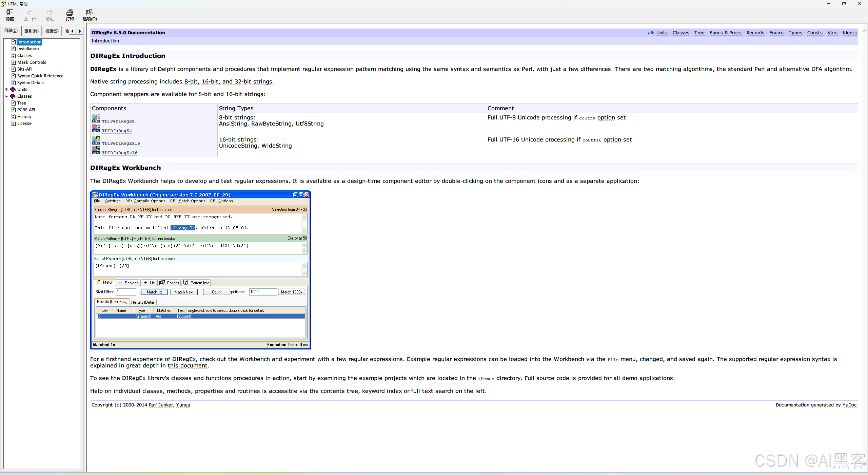Image resolution: width=868 pixels, height=475 pixels.
Task: Expand the Units tree node
Action: (6, 90)
